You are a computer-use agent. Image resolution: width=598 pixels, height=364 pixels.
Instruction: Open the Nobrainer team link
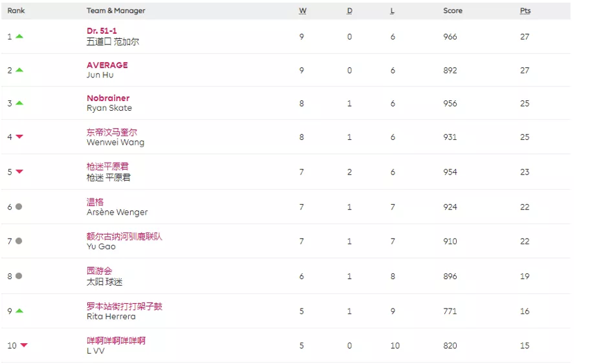tap(108, 98)
